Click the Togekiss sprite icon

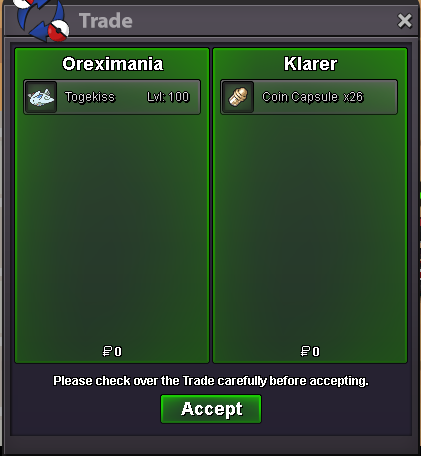41,97
